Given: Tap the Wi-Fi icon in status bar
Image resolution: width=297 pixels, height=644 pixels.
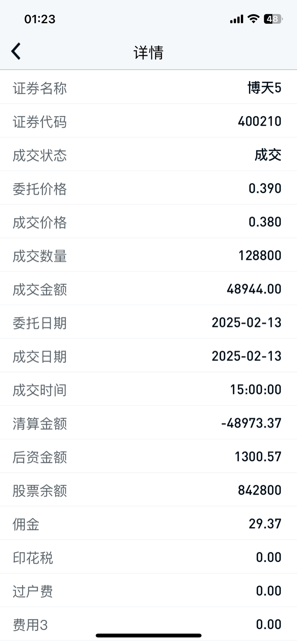Looking at the screenshot, I should point(253,19).
